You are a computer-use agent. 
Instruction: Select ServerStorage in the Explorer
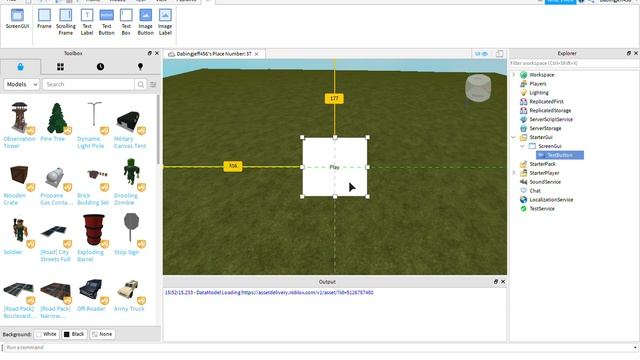pyautogui.click(x=545, y=129)
